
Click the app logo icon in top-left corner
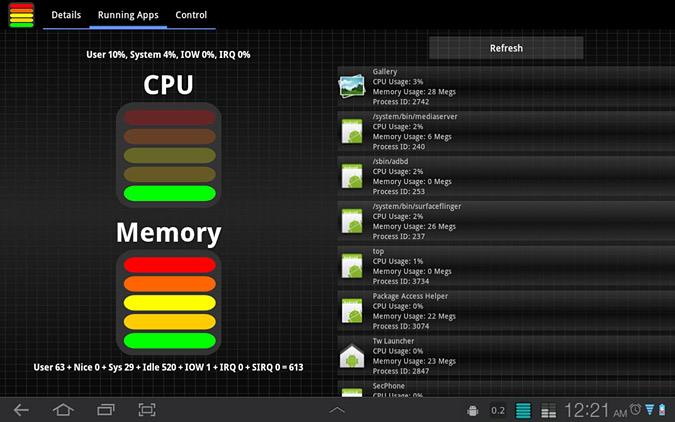(21, 15)
